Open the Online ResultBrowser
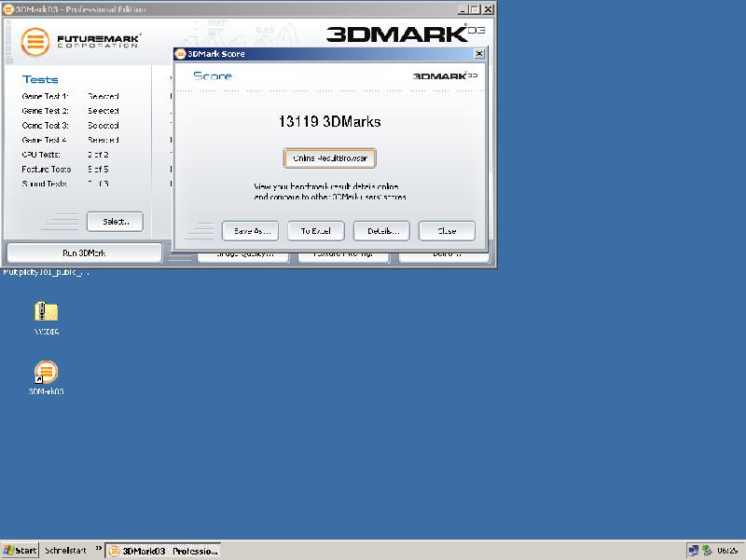746x560 pixels. [x=330, y=158]
